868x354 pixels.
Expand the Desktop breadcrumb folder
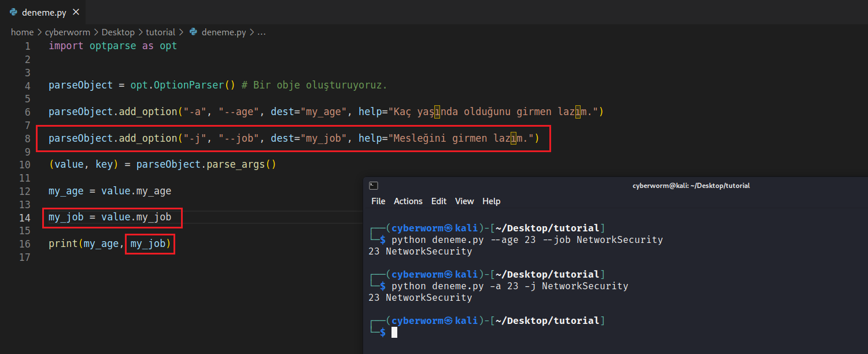coord(118,32)
